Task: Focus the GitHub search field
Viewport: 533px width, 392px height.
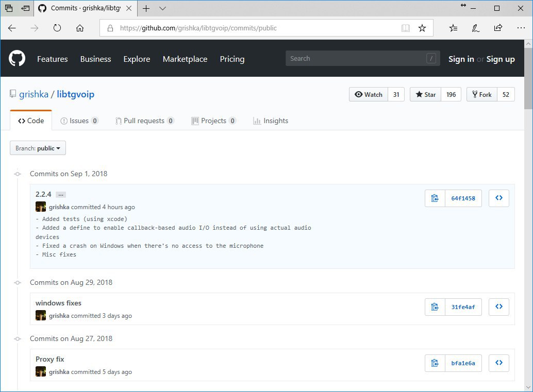Action: [x=363, y=58]
